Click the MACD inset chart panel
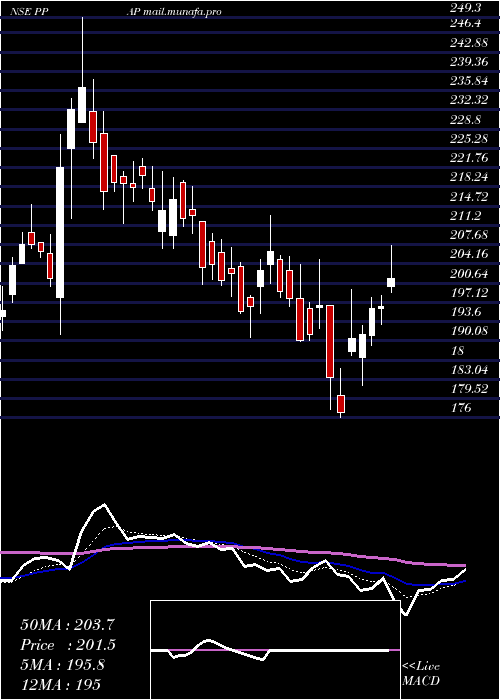This screenshot has height=700, width=500. tap(275, 650)
